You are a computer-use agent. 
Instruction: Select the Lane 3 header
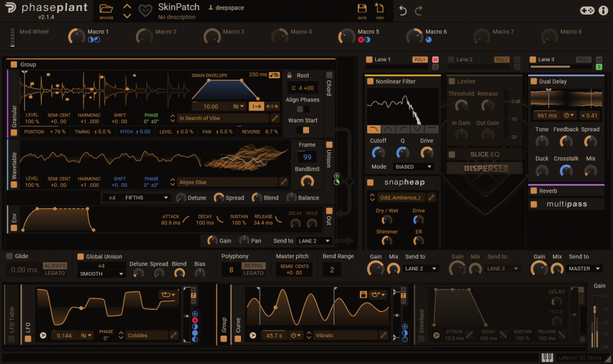click(x=546, y=59)
